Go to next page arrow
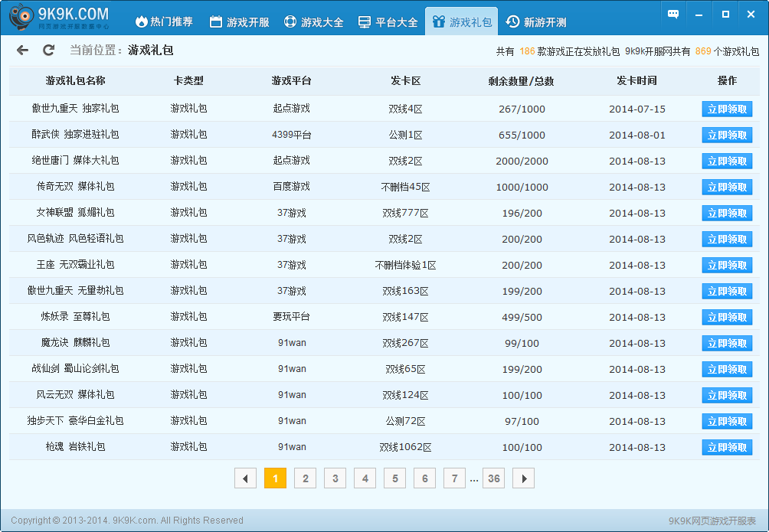The width and height of the screenshot is (769, 532). pyautogui.click(x=523, y=478)
